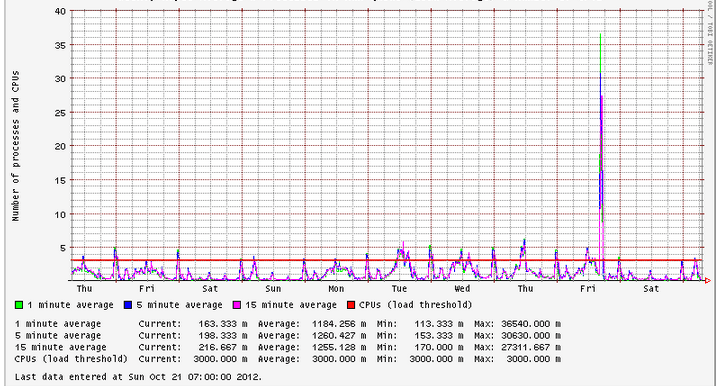
Task: Select the 'CPUs (load threshold)' legend label
Action: 415,305
